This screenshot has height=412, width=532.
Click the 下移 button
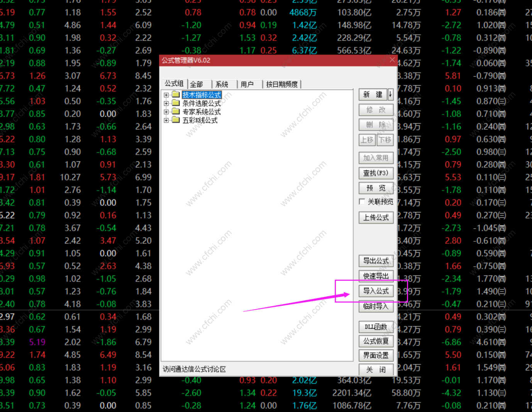(385, 140)
